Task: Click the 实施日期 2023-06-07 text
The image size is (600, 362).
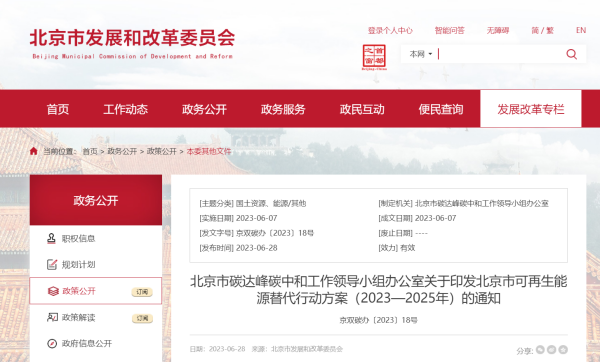Action: [238, 218]
